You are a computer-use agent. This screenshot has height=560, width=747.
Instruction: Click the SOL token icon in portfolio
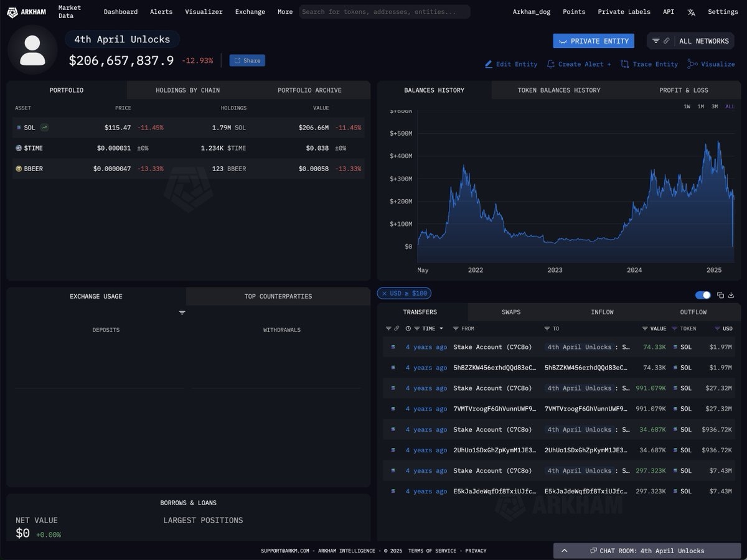point(19,128)
